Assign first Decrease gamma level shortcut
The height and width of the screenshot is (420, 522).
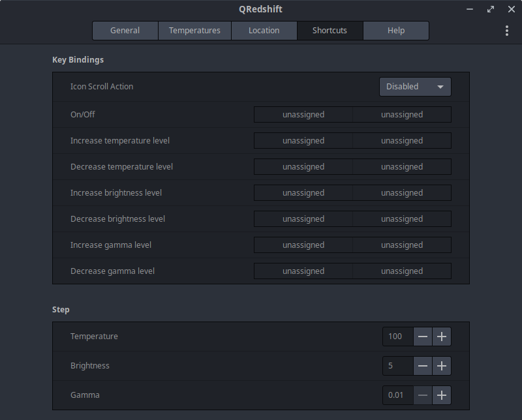click(303, 271)
